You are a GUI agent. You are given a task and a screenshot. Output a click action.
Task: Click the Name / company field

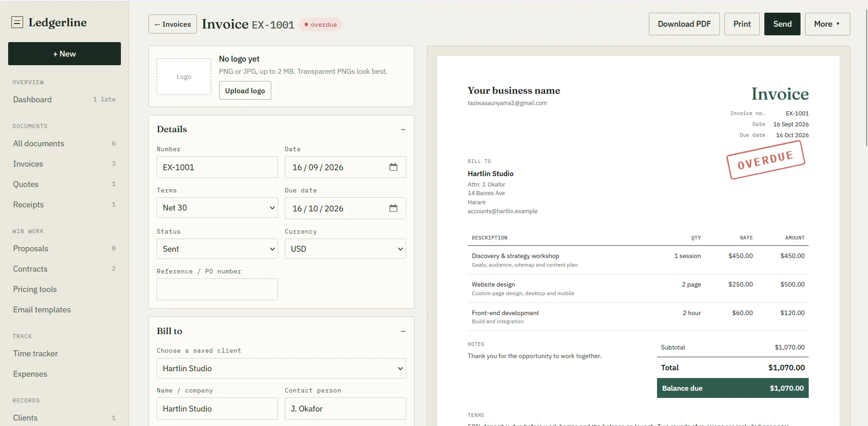(217, 409)
